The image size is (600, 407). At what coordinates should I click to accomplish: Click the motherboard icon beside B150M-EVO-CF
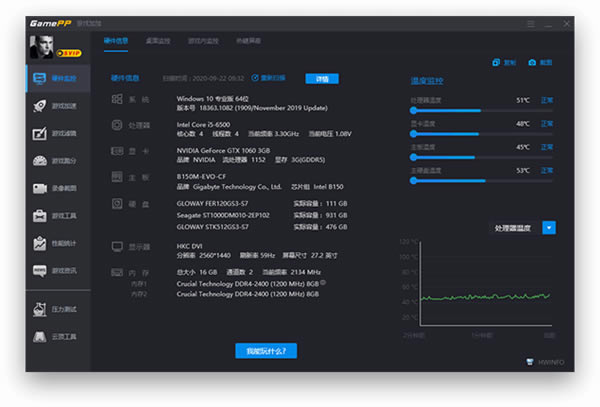pos(117,177)
